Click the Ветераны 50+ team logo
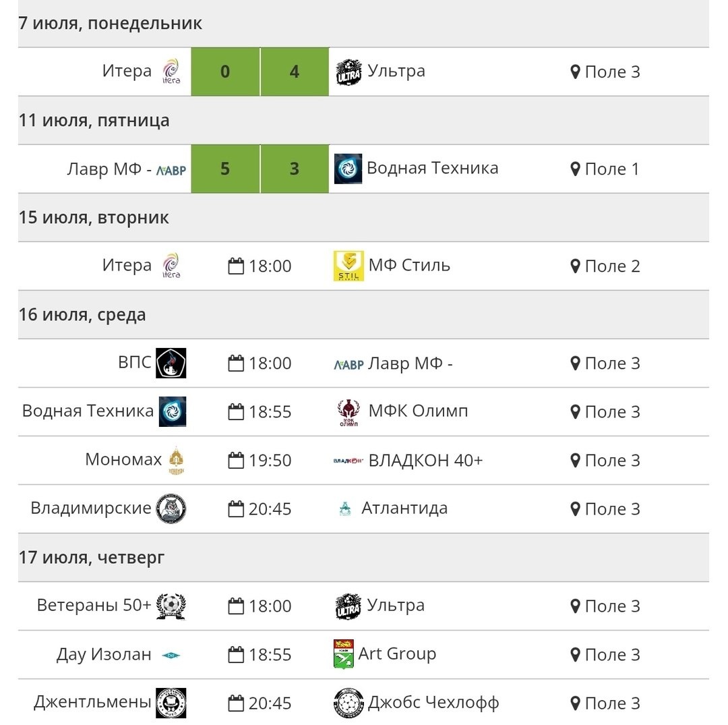 (171, 606)
